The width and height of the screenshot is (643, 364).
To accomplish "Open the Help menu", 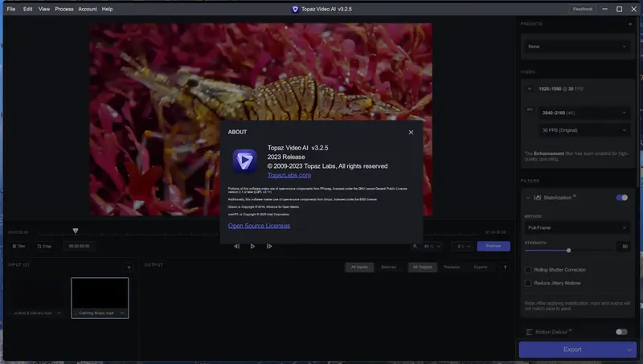I will [107, 9].
